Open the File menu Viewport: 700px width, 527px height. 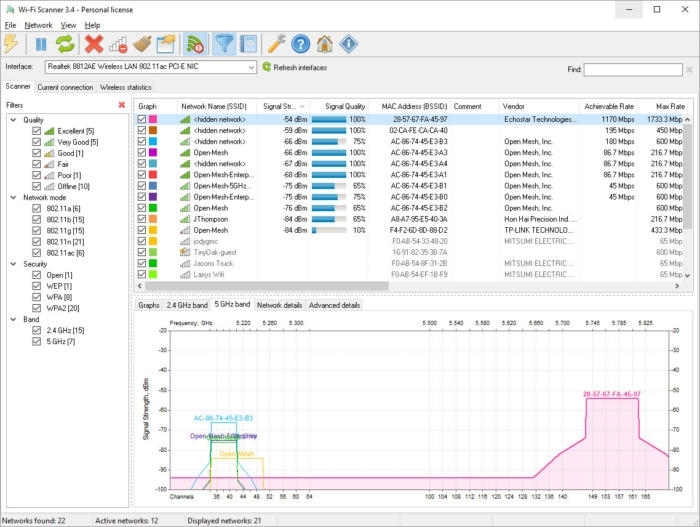point(10,25)
